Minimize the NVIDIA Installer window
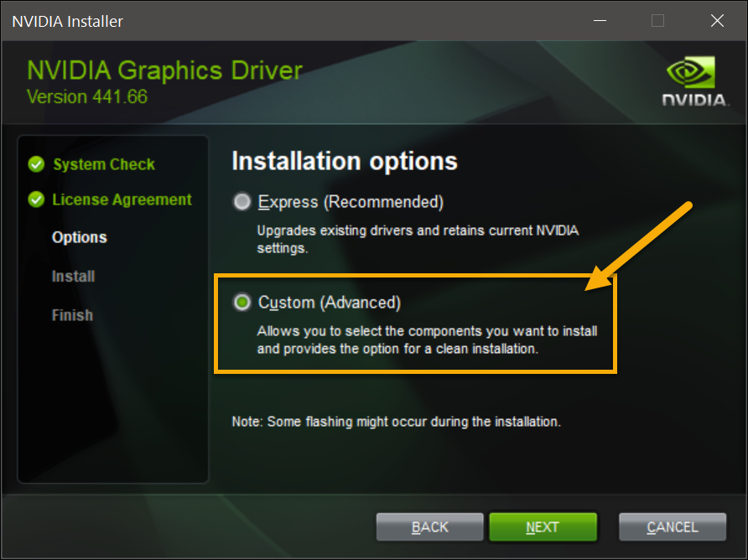Image resolution: width=748 pixels, height=560 pixels. click(x=600, y=20)
